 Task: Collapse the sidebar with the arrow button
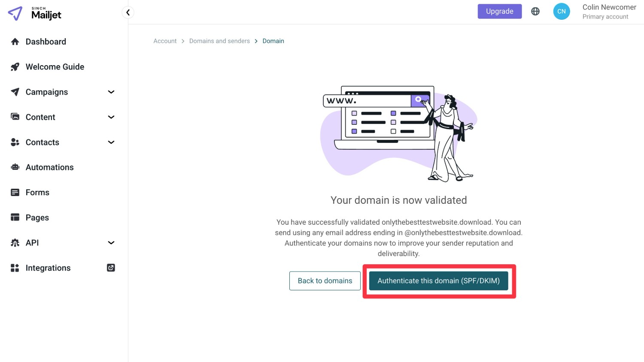pos(128,12)
